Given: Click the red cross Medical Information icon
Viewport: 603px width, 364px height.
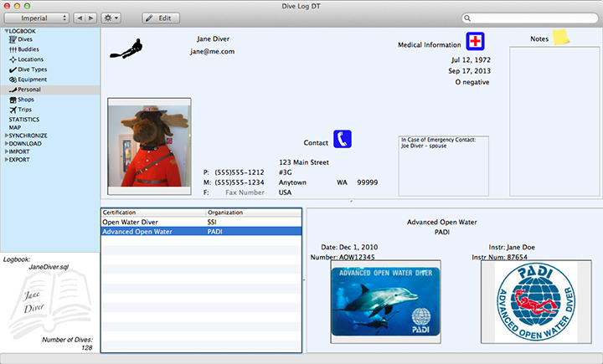Looking at the screenshot, I should [476, 42].
